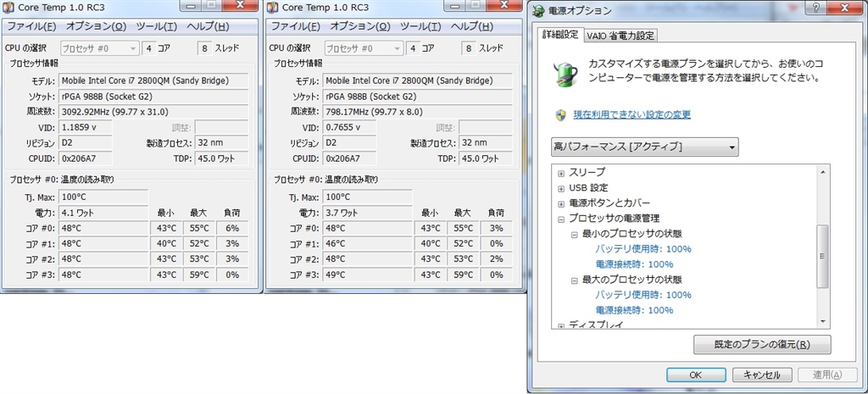868x394 pixels.
Task: Click モデル field in left Core Temp window
Action: 153,80
